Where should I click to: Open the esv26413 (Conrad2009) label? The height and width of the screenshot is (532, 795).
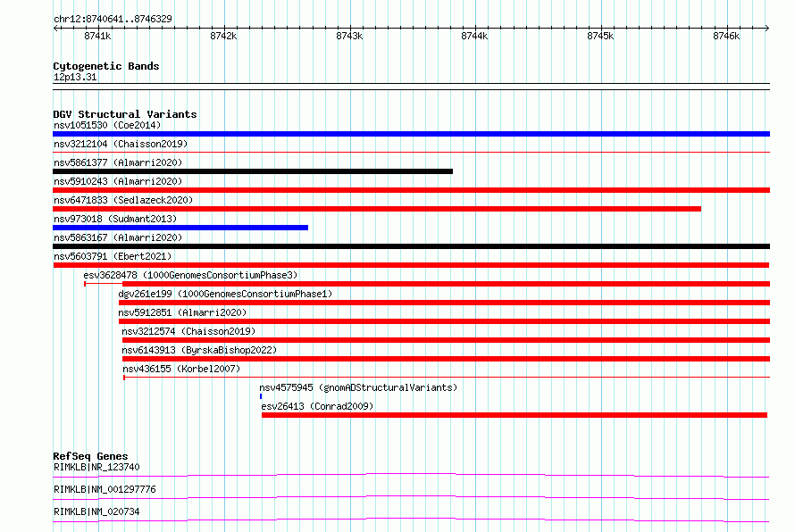click(317, 406)
